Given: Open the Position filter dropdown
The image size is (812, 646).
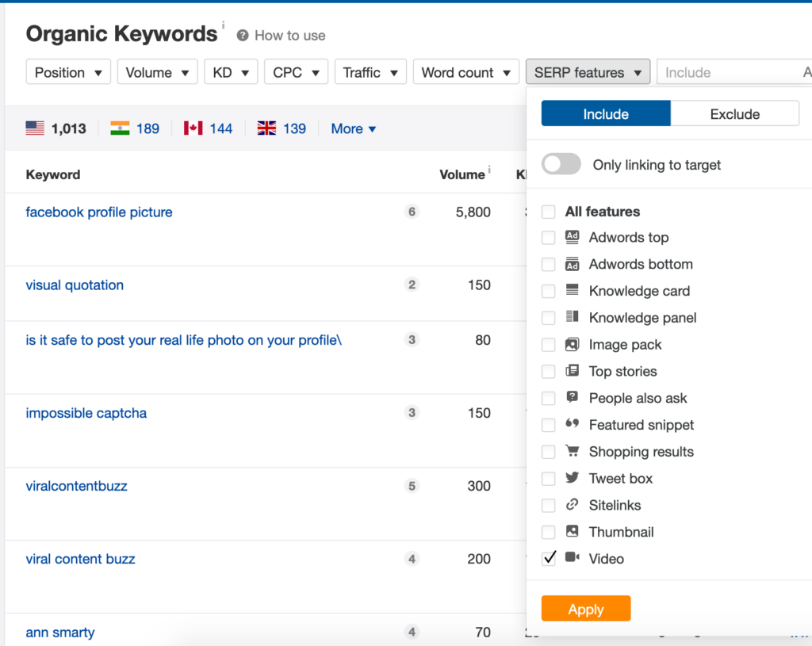Looking at the screenshot, I should point(68,71).
